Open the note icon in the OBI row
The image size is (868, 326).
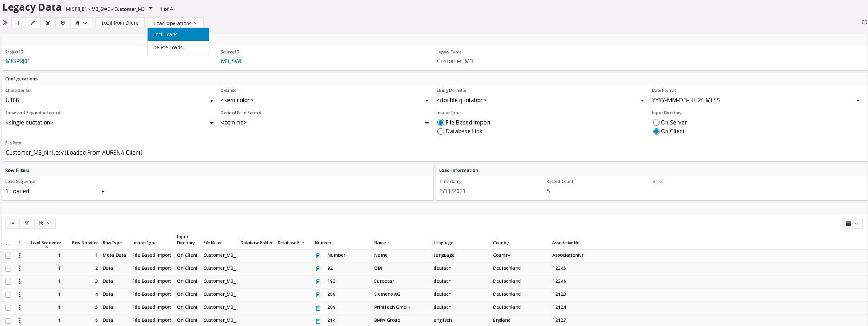[318, 268]
